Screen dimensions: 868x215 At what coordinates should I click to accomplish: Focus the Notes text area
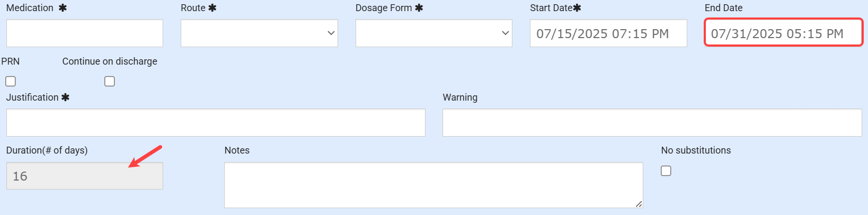click(433, 185)
